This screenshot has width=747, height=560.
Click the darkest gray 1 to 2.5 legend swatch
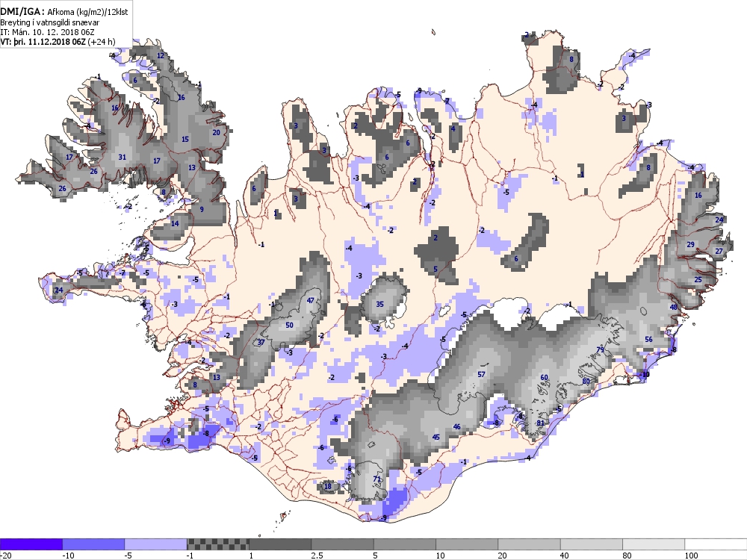click(280, 544)
